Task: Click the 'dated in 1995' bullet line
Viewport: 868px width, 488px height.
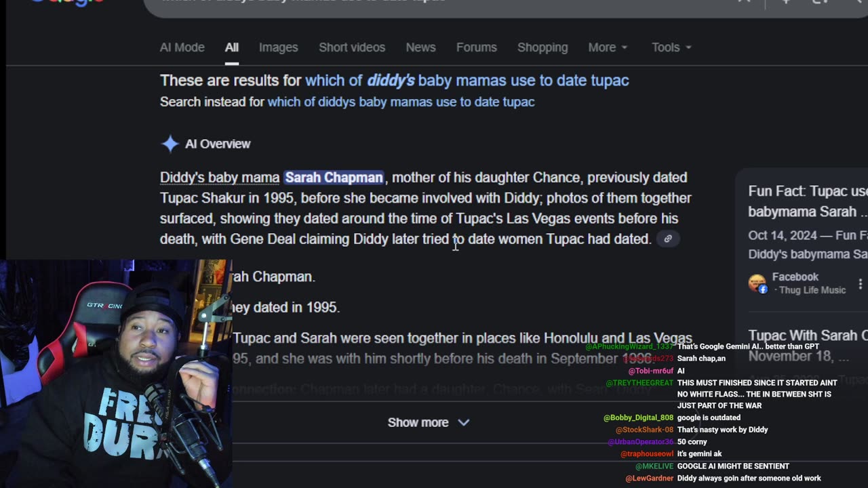Action: (x=285, y=307)
